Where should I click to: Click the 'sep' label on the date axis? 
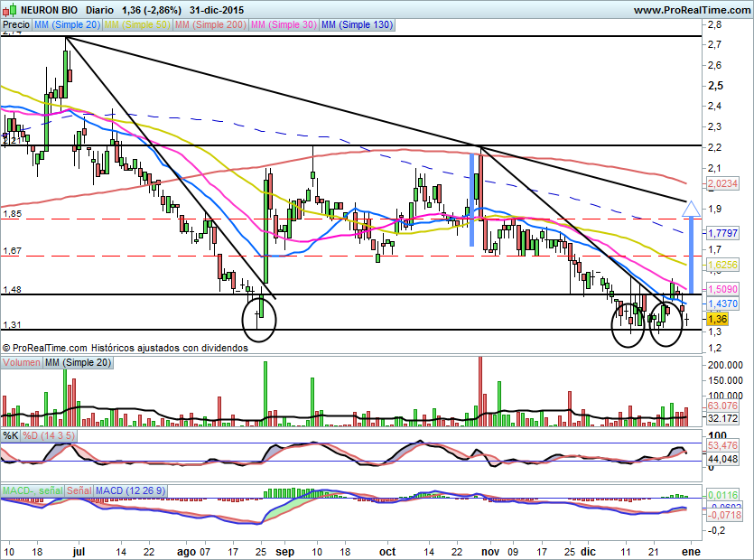click(285, 550)
